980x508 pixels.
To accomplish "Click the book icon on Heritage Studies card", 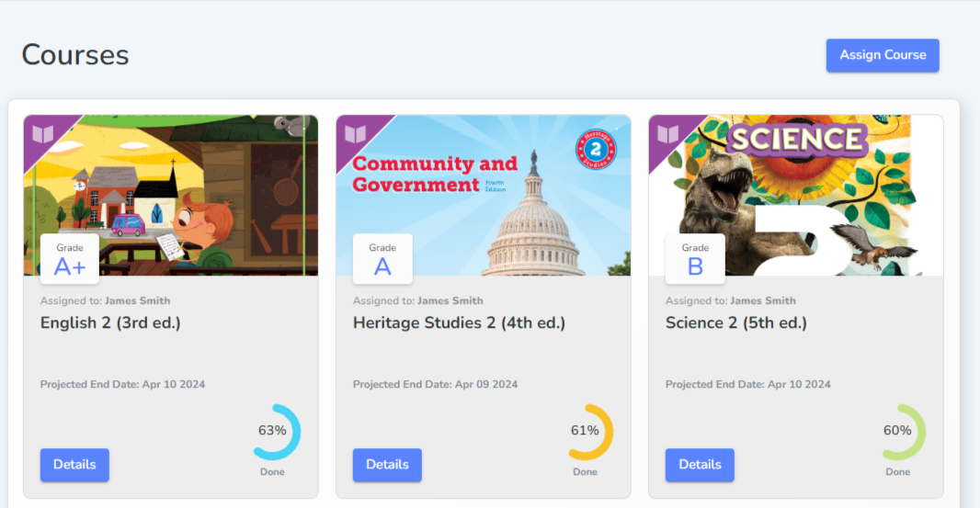I will (x=356, y=134).
